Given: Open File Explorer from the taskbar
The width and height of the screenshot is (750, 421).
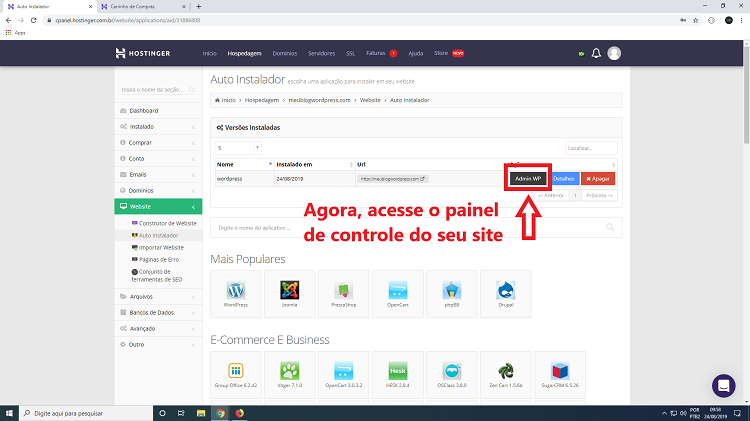Looking at the screenshot, I should [201, 413].
